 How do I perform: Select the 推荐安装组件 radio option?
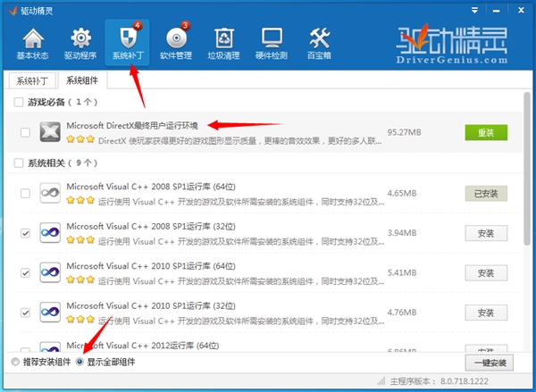(x=14, y=362)
